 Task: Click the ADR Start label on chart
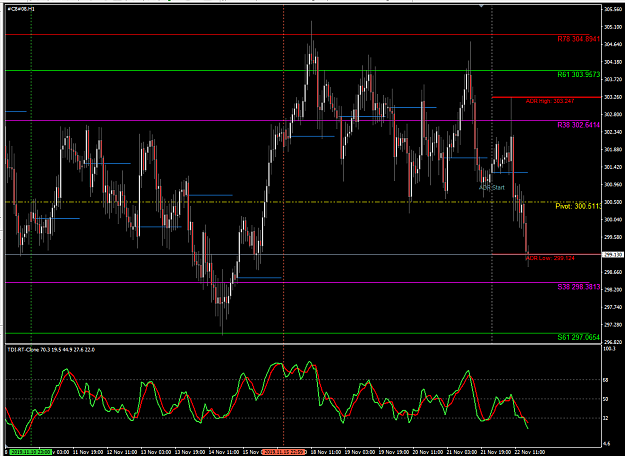coord(491,187)
